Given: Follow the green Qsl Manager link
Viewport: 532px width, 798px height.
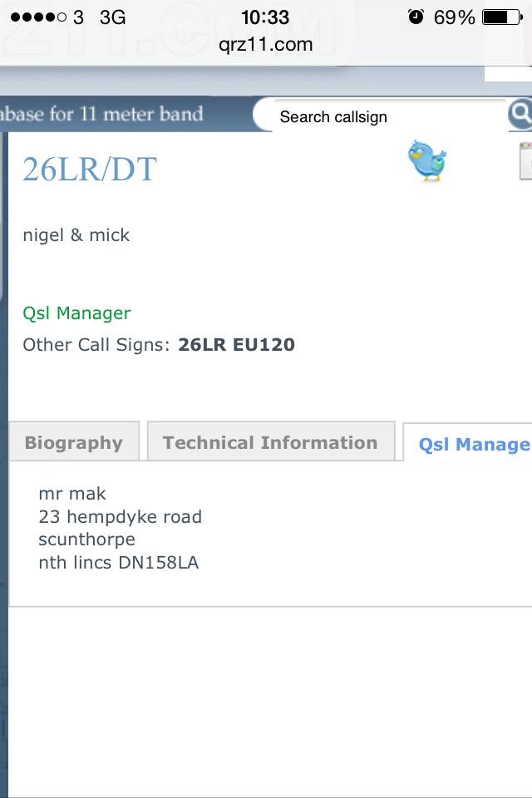Looking at the screenshot, I should point(76,313).
